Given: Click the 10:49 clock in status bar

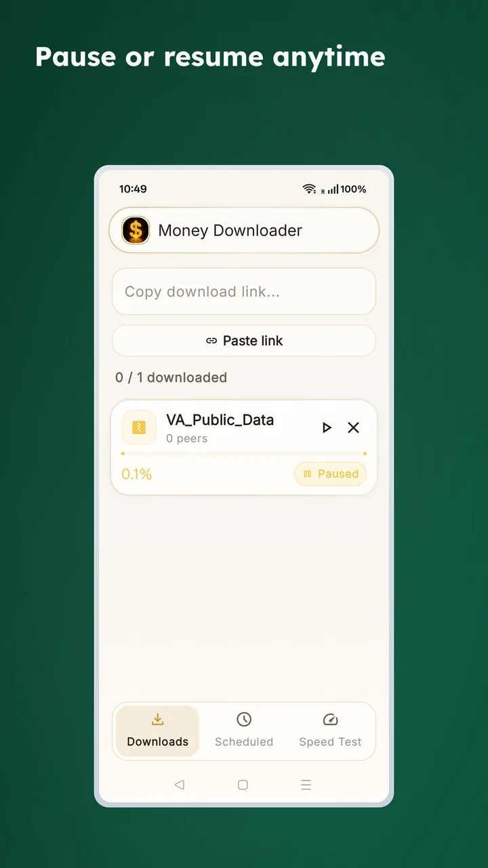Looking at the screenshot, I should 133,189.
